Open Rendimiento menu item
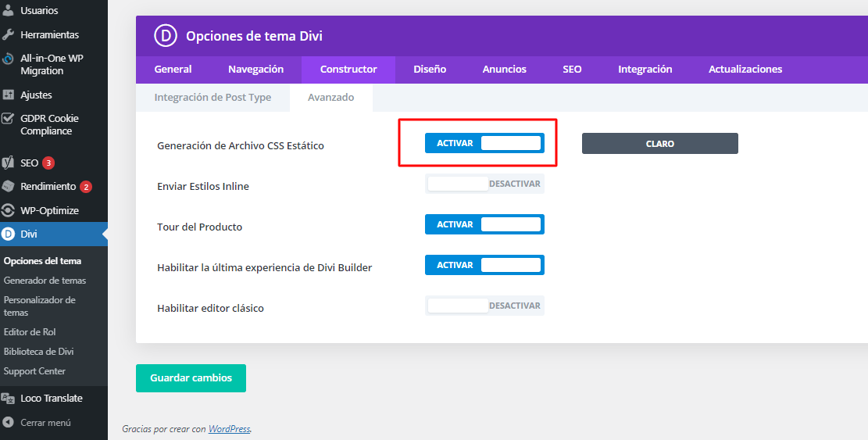Image resolution: width=868 pixels, height=440 pixels. tap(54, 187)
